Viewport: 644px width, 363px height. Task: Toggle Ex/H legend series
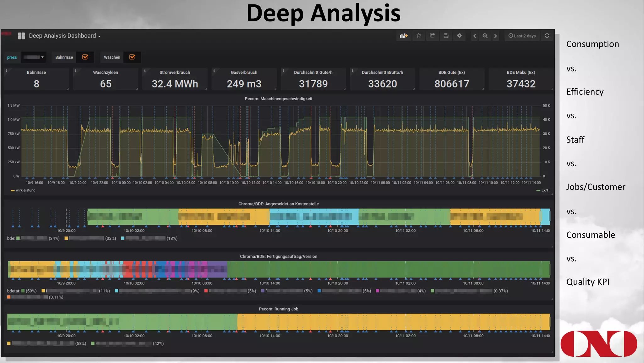pos(545,190)
